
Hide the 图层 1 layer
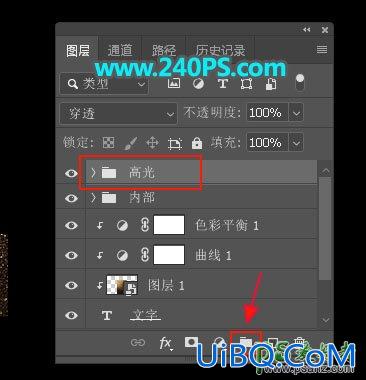[x=71, y=285]
